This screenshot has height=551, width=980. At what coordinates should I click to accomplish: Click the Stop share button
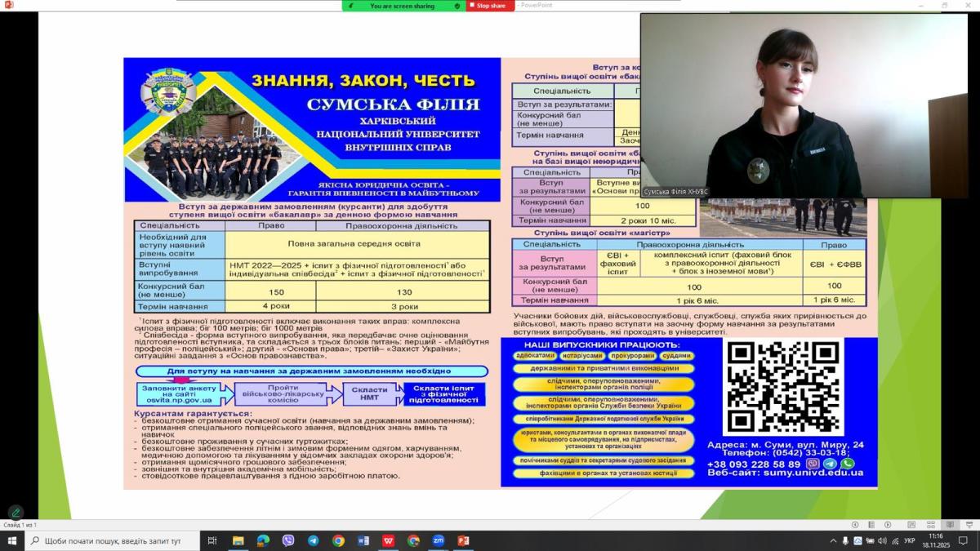coord(490,6)
